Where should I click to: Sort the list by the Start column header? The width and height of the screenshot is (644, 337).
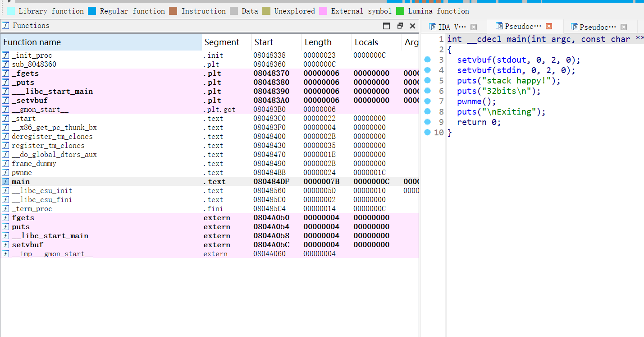point(264,42)
